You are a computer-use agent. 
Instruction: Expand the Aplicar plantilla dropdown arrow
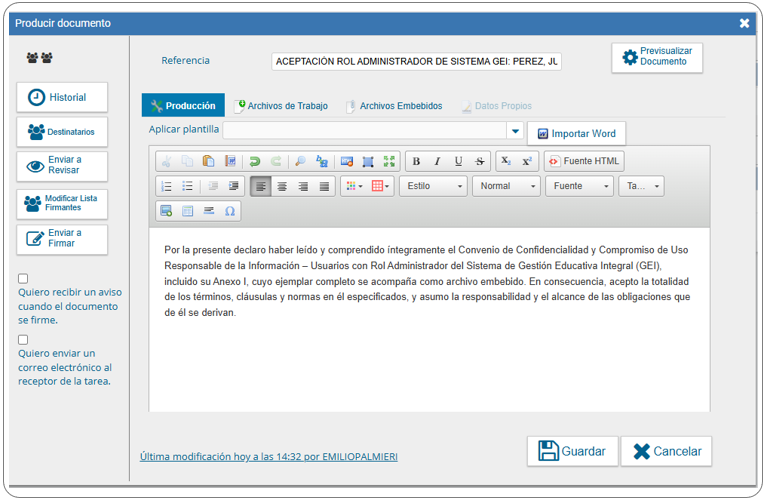click(515, 131)
